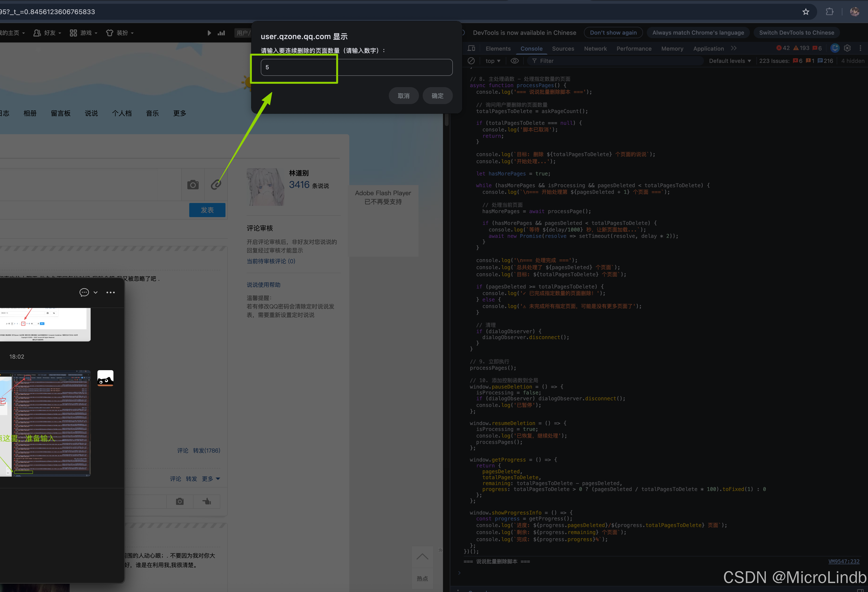This screenshot has height=592, width=868.
Task: Open DevTools three-dot customize menu
Action: pos(860,48)
